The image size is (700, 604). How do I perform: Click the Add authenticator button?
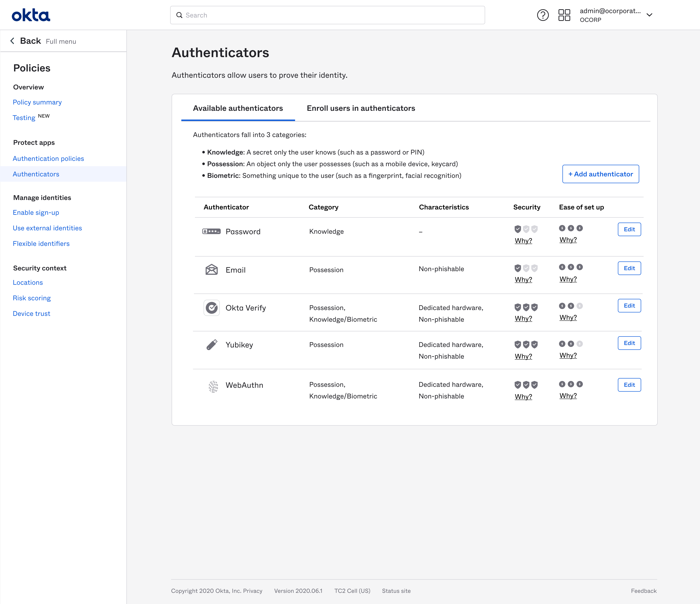coord(600,174)
